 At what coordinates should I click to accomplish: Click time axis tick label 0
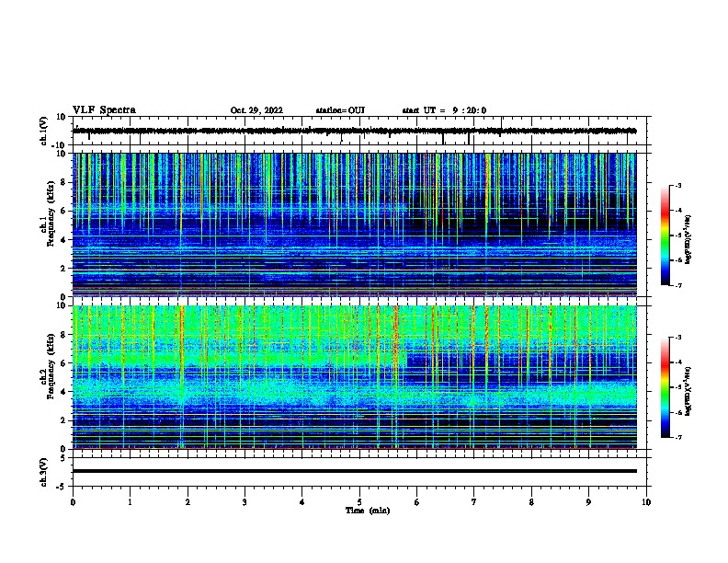(73, 502)
